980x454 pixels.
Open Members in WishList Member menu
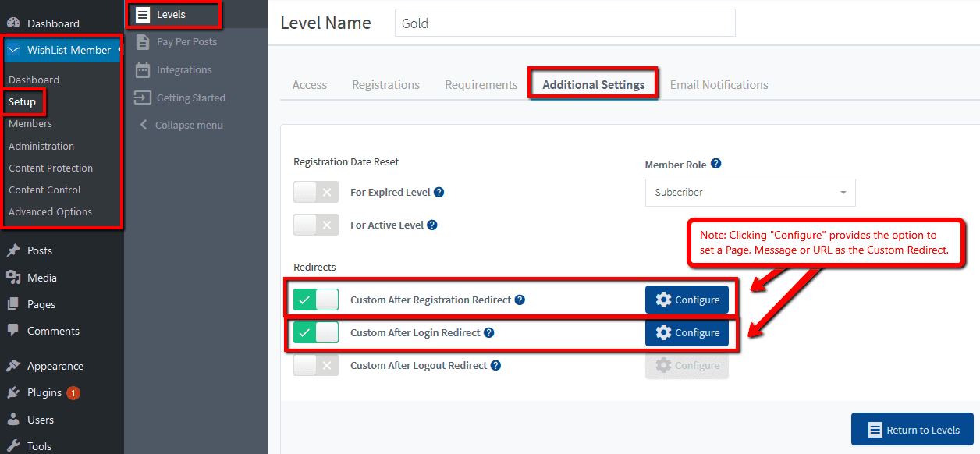[30, 124]
